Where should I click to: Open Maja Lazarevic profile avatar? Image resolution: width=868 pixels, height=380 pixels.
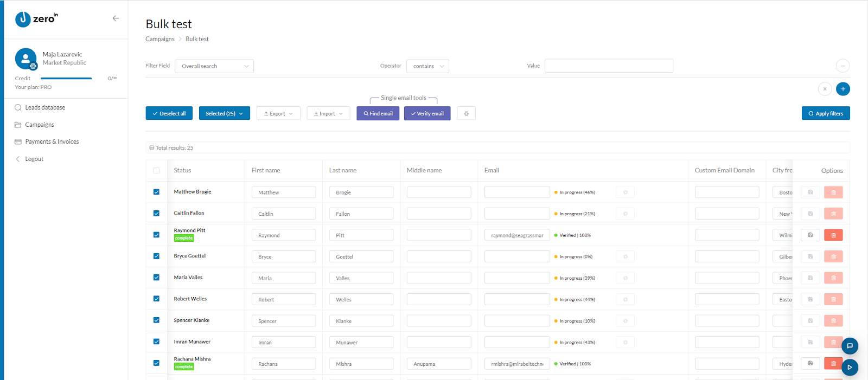[25, 59]
